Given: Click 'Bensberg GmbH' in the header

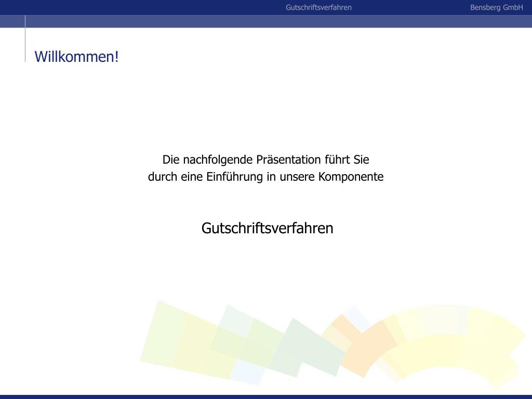Looking at the screenshot, I should click(496, 7).
